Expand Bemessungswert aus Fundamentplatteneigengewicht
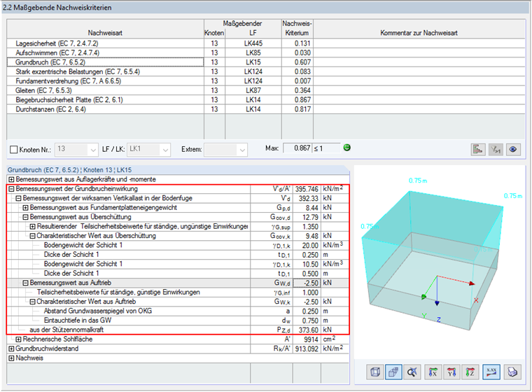This screenshot has height=392, width=532. click(25, 208)
